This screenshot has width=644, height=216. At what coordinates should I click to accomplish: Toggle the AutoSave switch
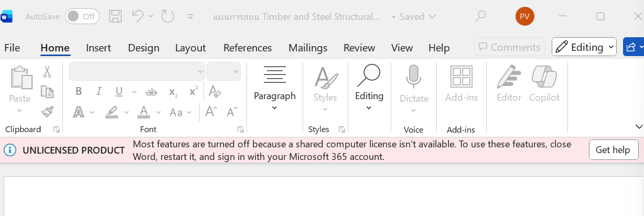click(x=82, y=16)
